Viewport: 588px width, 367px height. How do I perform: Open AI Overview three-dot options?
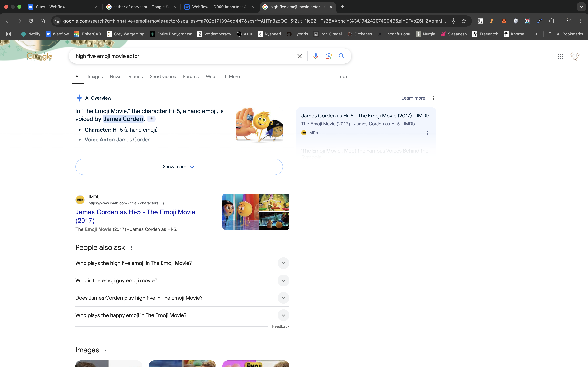point(433,98)
